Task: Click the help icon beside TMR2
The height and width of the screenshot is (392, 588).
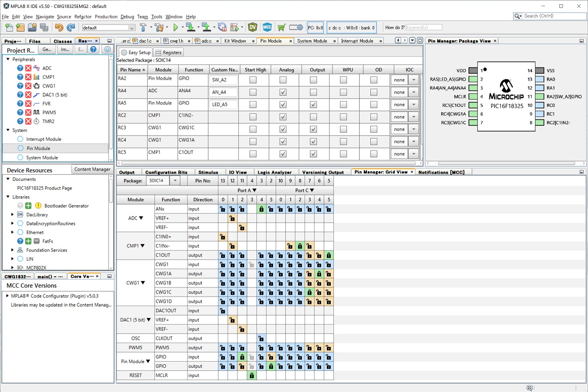Action: coord(20,121)
